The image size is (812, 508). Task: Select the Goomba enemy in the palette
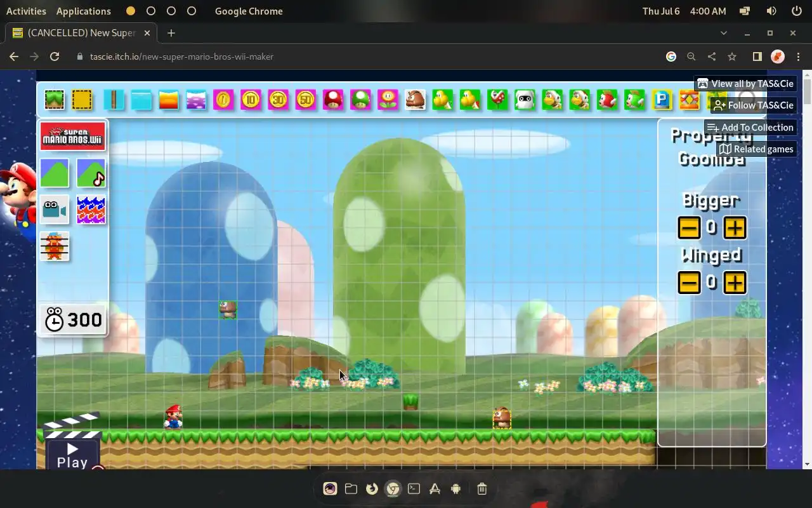coord(415,100)
